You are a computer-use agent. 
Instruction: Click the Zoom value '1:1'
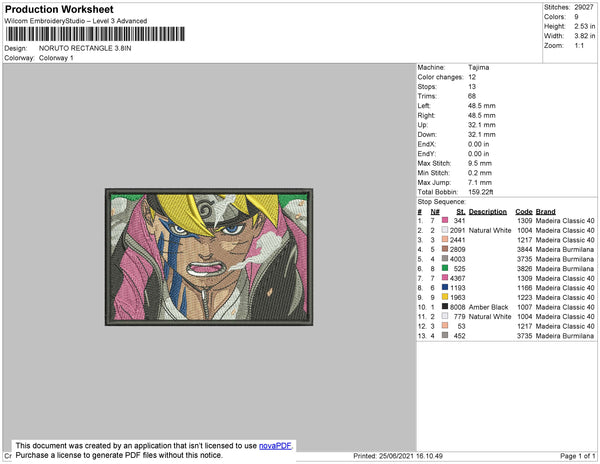(x=579, y=46)
